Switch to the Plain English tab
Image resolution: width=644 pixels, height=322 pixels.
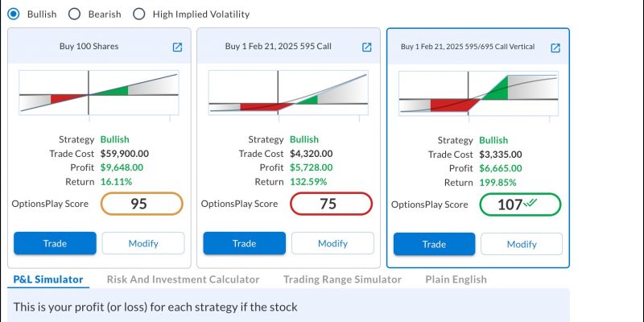click(456, 279)
